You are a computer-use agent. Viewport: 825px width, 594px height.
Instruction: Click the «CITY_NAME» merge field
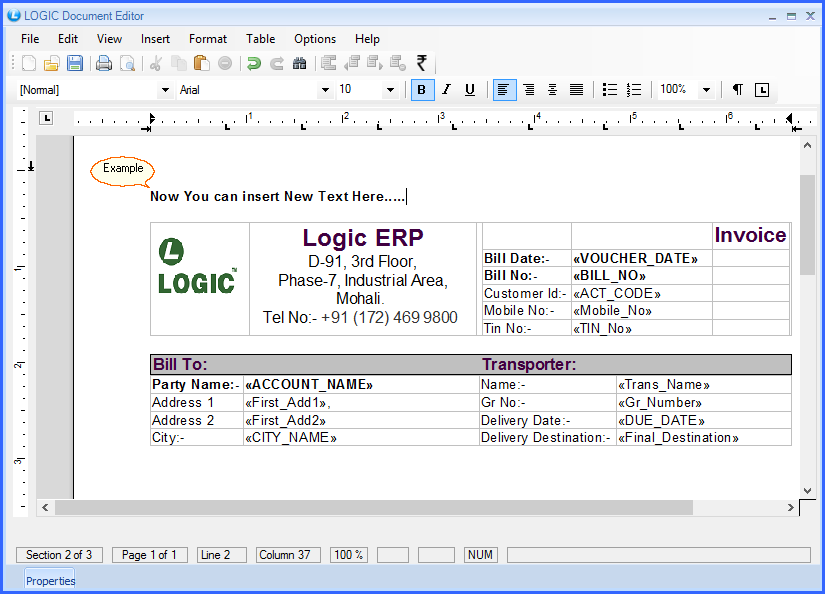[x=290, y=438]
